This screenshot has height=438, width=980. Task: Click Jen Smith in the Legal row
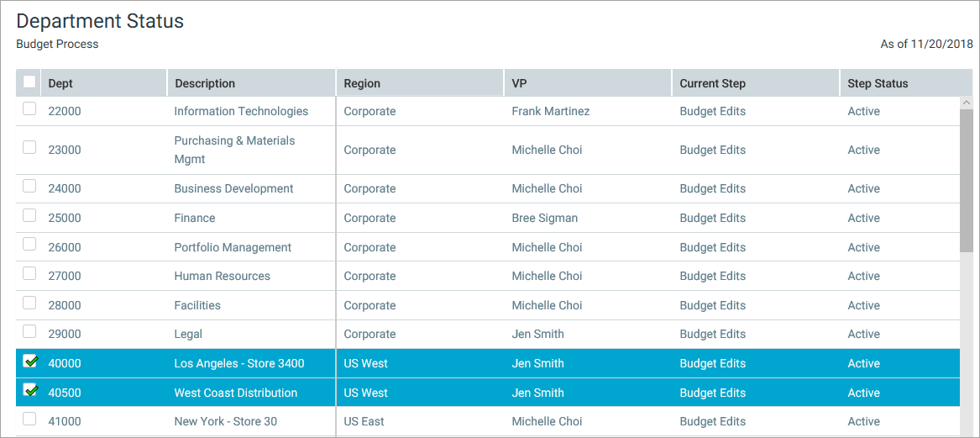click(537, 334)
